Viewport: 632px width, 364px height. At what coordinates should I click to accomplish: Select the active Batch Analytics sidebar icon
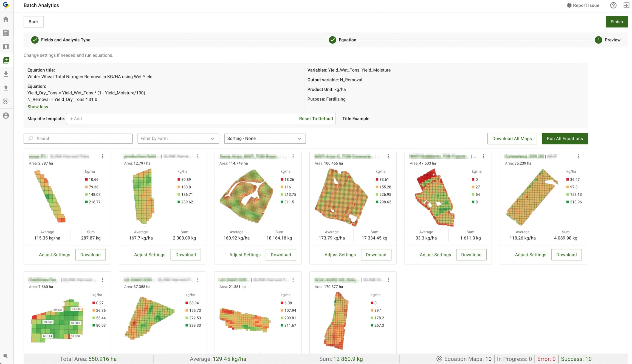coord(6,60)
